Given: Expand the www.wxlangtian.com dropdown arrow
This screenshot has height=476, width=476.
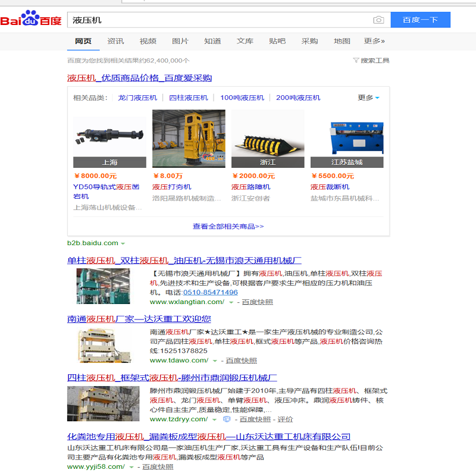Looking at the screenshot, I should 231,302.
